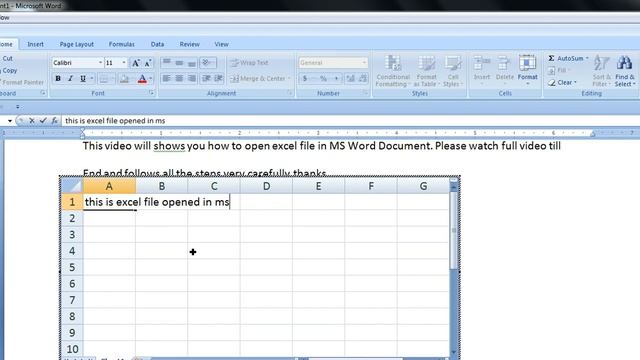The image size is (640, 360).
Task: Click the Fill button in Editing
Action: (x=558, y=70)
